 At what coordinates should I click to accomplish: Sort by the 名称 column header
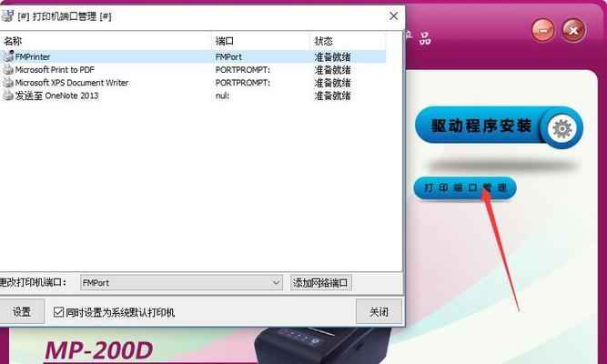[x=106, y=41]
